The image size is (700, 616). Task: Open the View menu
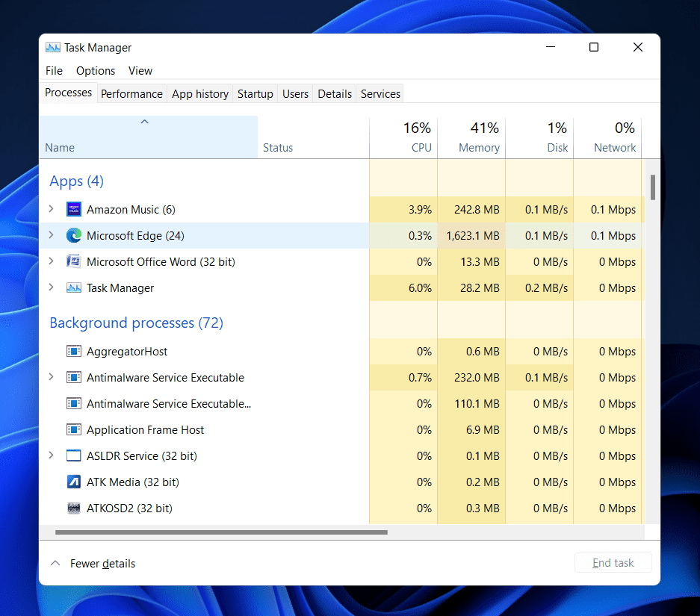(140, 71)
